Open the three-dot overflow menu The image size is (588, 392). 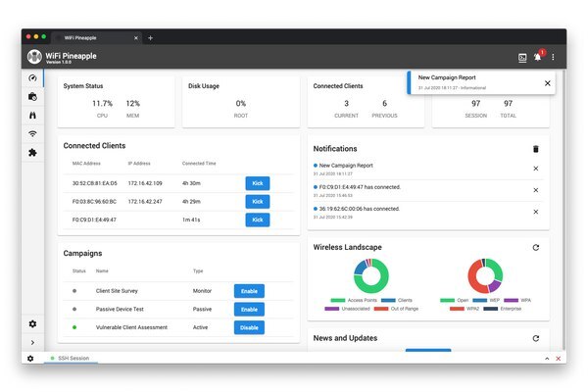pyautogui.click(x=553, y=57)
